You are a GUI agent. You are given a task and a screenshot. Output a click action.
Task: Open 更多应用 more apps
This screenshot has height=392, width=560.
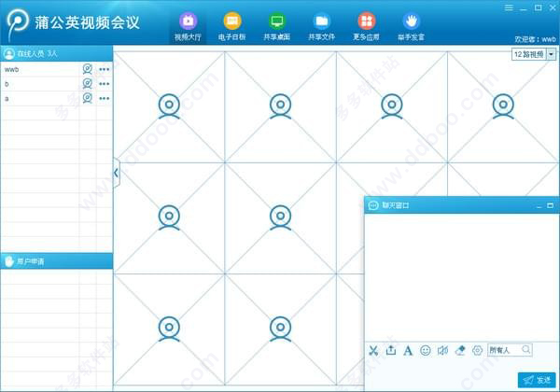tap(367, 27)
